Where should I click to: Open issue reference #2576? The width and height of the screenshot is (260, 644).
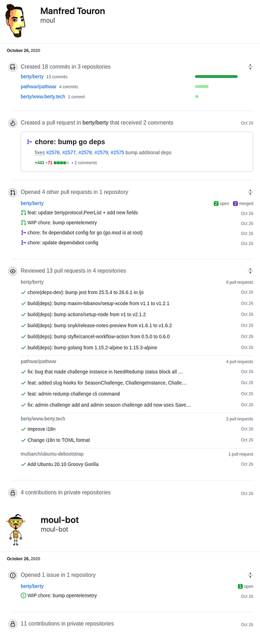click(53, 152)
